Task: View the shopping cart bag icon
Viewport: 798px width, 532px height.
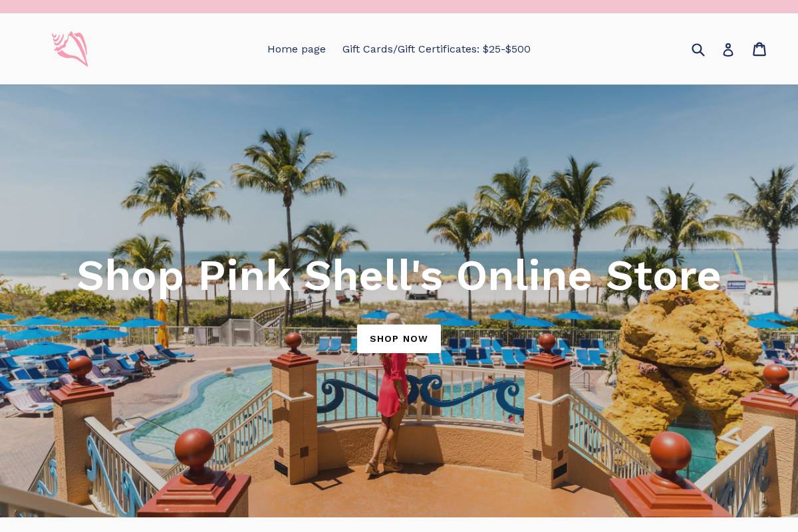Action: tap(759, 49)
